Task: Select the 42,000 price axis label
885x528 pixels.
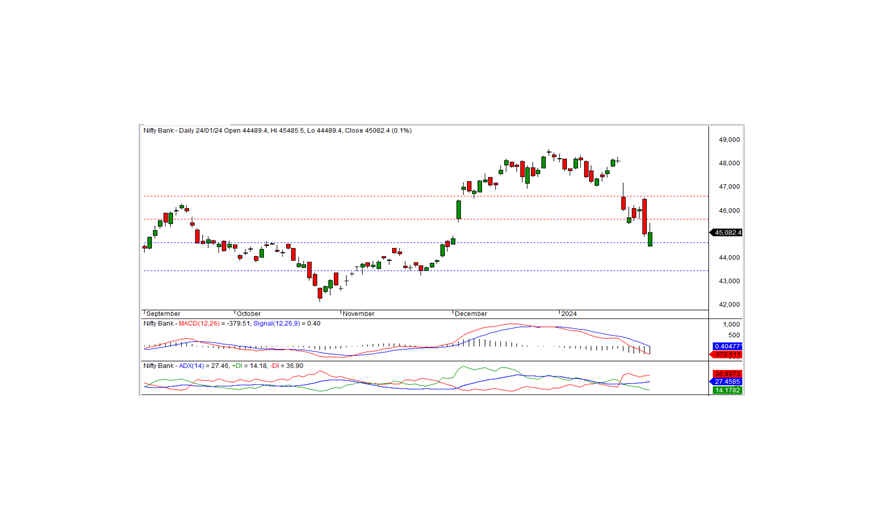Action: point(730,305)
